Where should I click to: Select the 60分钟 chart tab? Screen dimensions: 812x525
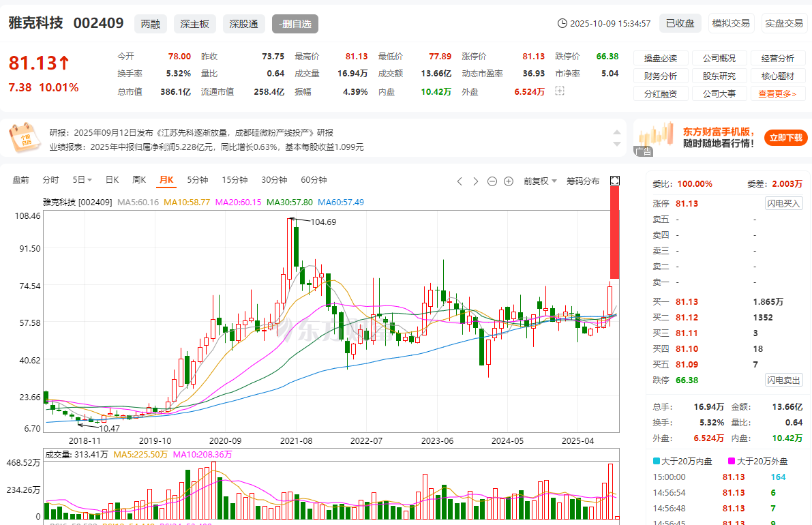click(x=314, y=180)
